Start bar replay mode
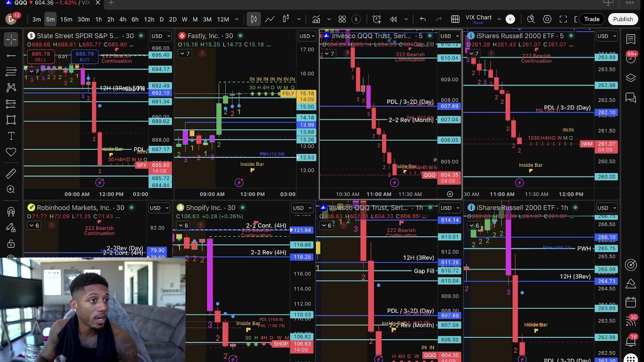644x362 pixels. 393,19
